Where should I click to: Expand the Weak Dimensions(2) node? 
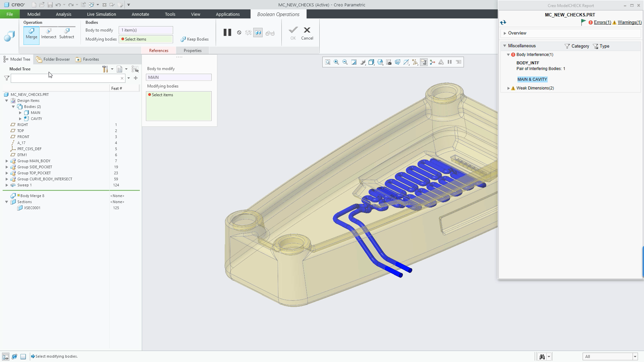(508, 88)
